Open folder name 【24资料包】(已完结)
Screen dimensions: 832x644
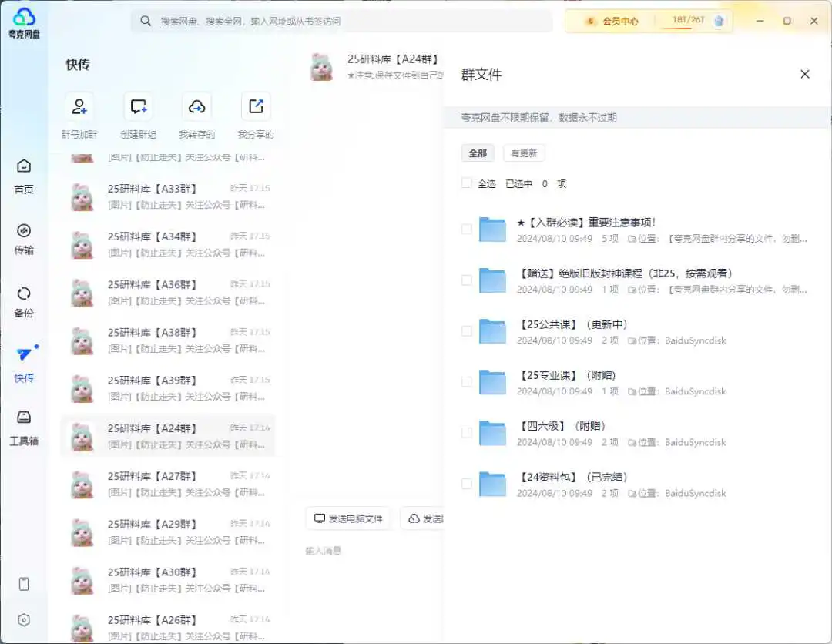click(x=572, y=477)
